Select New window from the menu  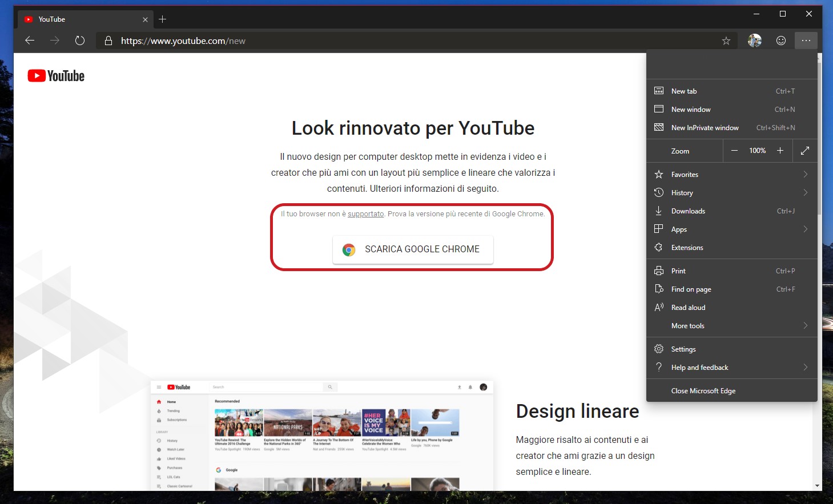pos(732,110)
